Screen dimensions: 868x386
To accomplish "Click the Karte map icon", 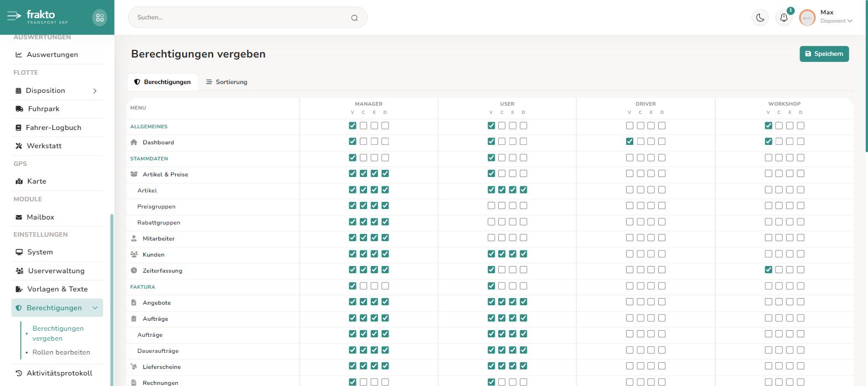I will [19, 181].
